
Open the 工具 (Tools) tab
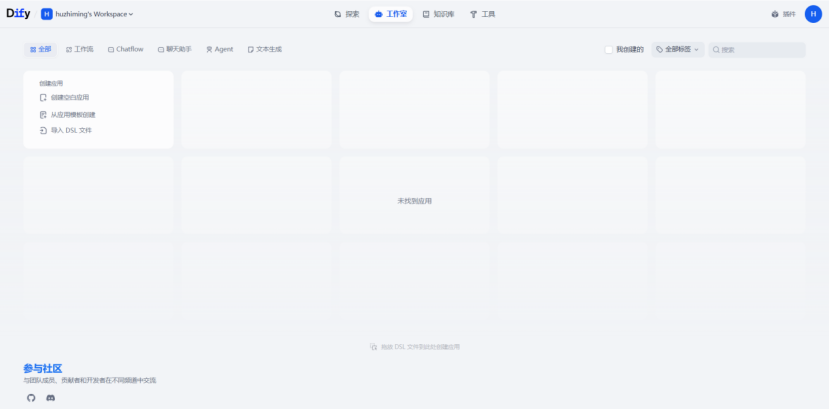coord(483,14)
